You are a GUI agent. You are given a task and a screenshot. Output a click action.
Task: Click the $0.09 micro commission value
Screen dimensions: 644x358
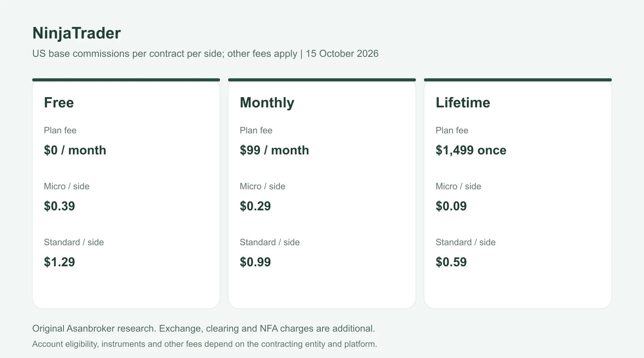[x=451, y=206]
